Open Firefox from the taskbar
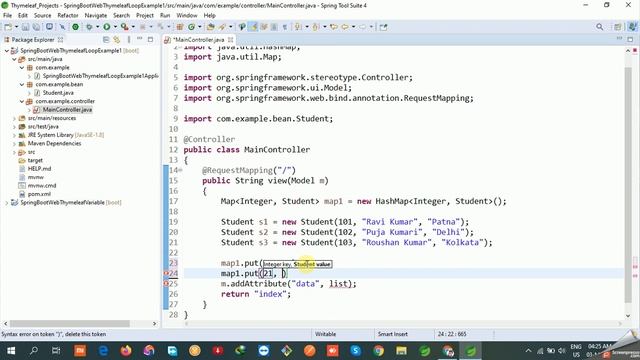 coord(126,351)
